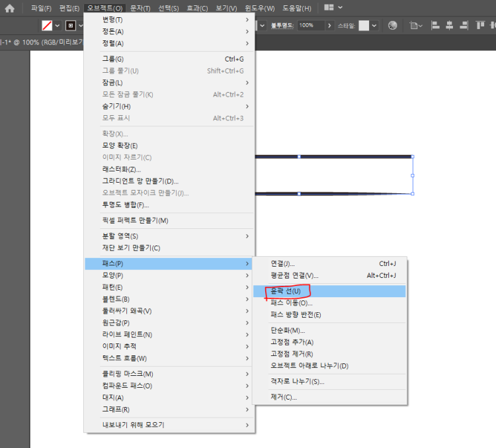Select 평균점 연결(V)... in submenu
The image size is (496, 448).
(329, 275)
